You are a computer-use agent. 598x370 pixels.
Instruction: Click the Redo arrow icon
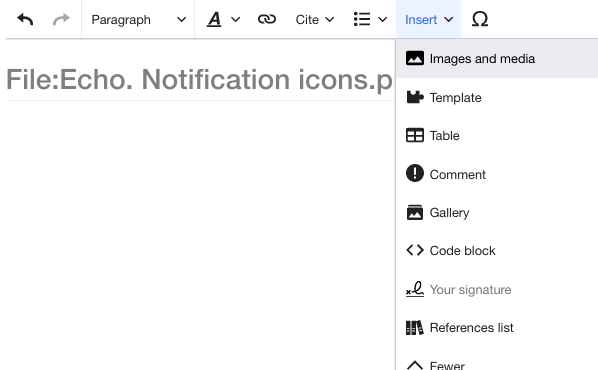61,19
